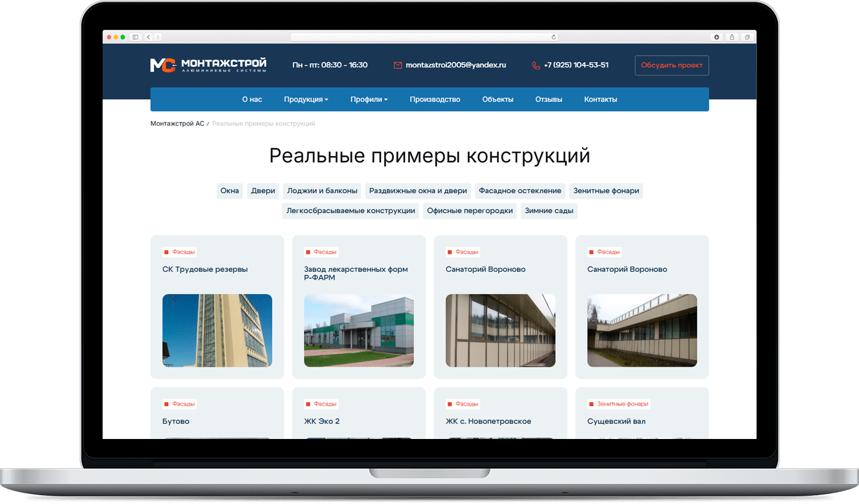Click Фасады tag on Бутово card

tap(180, 404)
